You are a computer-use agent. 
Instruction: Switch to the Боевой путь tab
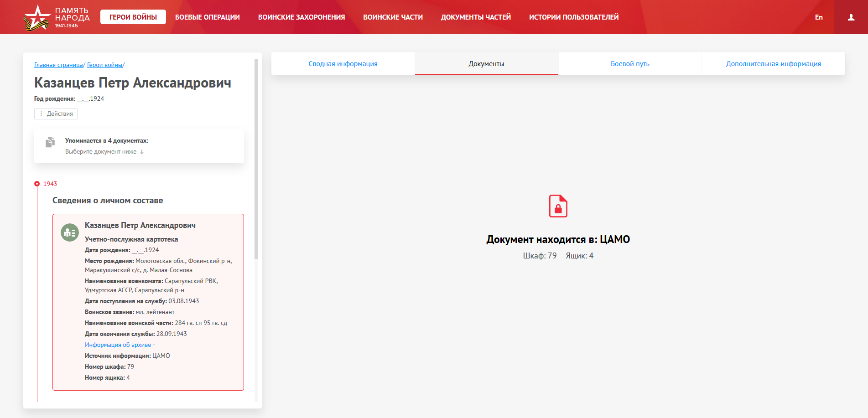coord(630,64)
